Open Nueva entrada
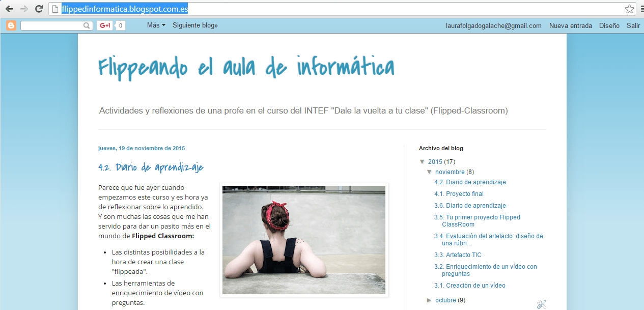 tap(570, 25)
